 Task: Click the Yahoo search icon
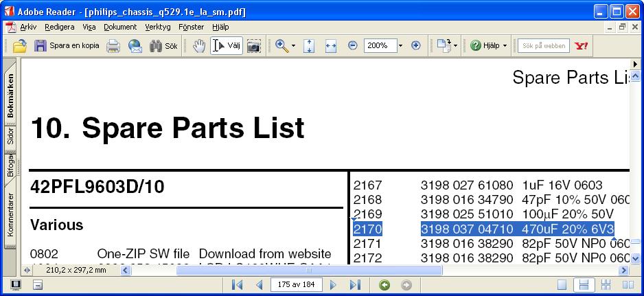click(x=581, y=46)
